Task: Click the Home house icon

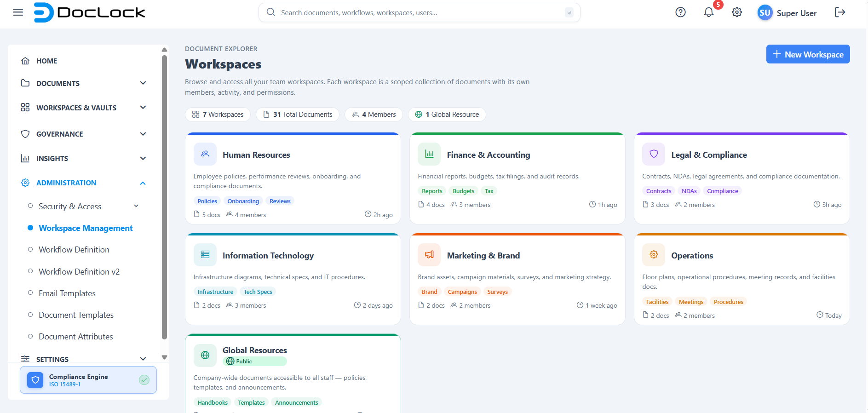Action: click(x=25, y=61)
